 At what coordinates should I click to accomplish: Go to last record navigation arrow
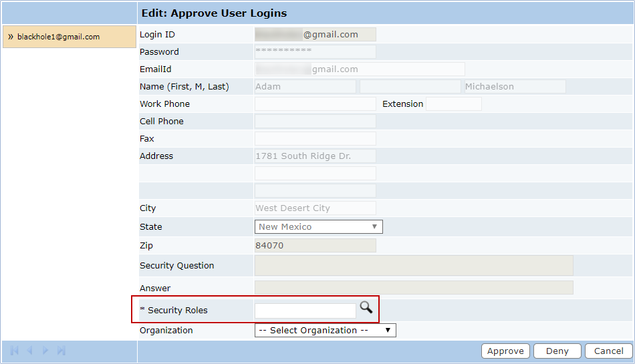pos(61,351)
